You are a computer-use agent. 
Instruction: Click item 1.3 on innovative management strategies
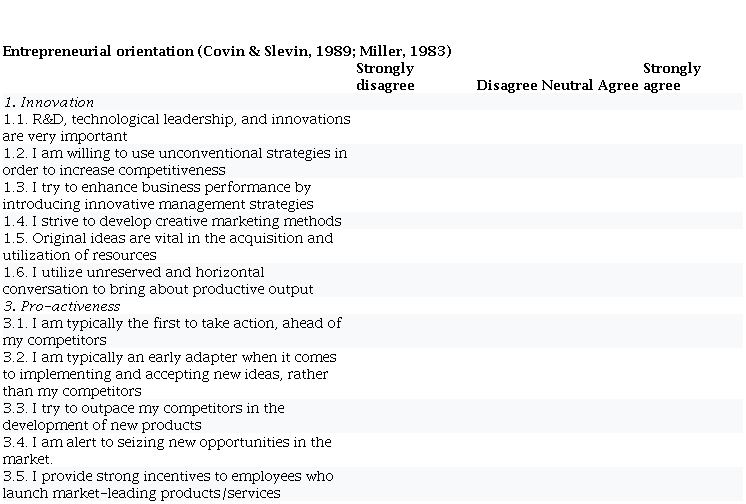click(x=158, y=195)
